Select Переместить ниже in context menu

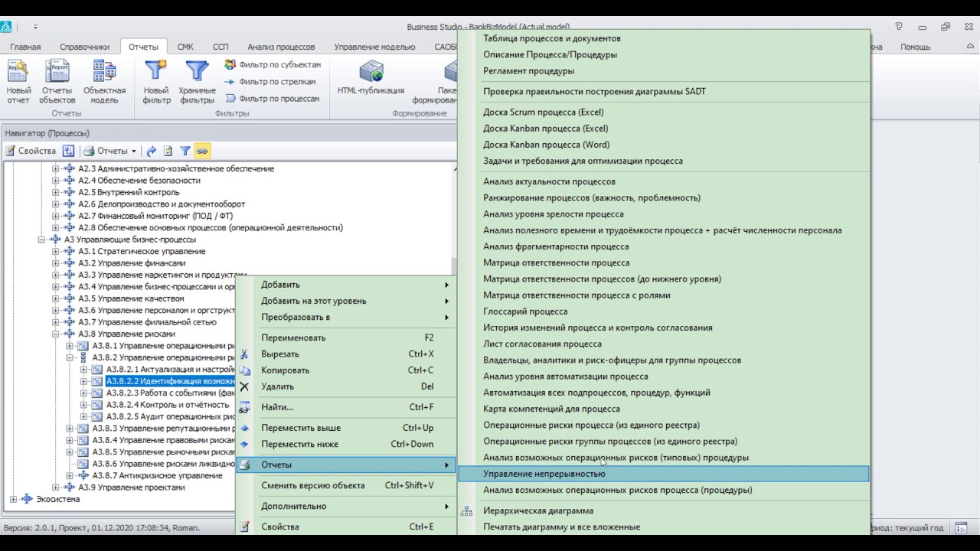click(347, 444)
